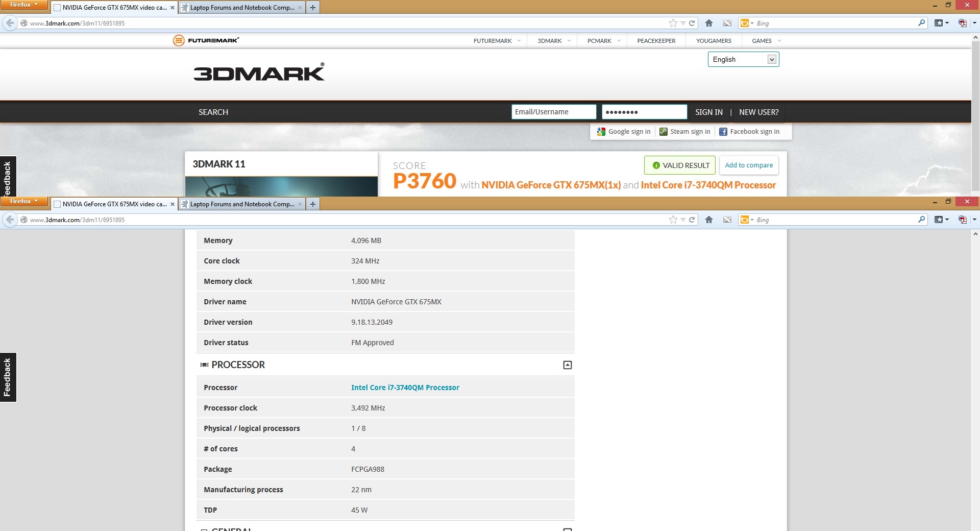Reload the page in the lower window
Image resolution: width=980 pixels, height=531 pixels.
[692, 220]
